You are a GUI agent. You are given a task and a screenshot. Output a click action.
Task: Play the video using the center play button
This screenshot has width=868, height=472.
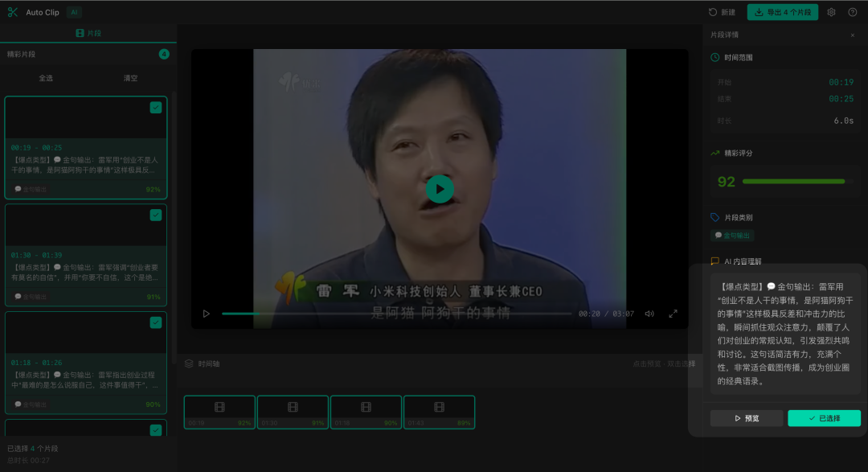(439, 189)
